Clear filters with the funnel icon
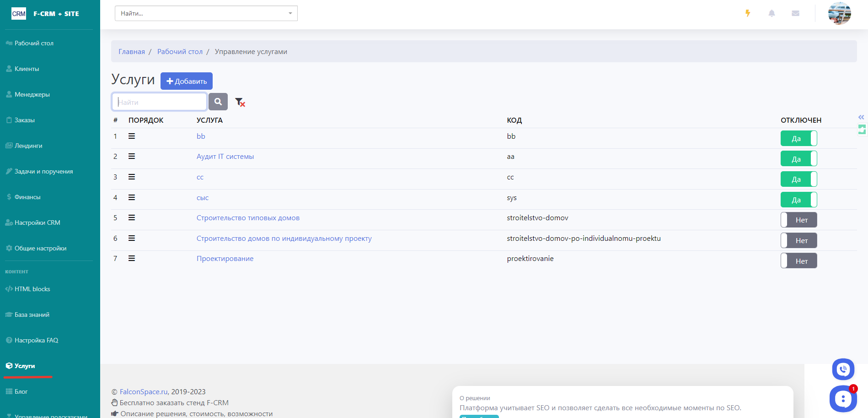Image resolution: width=868 pixels, height=418 pixels. 240,102
